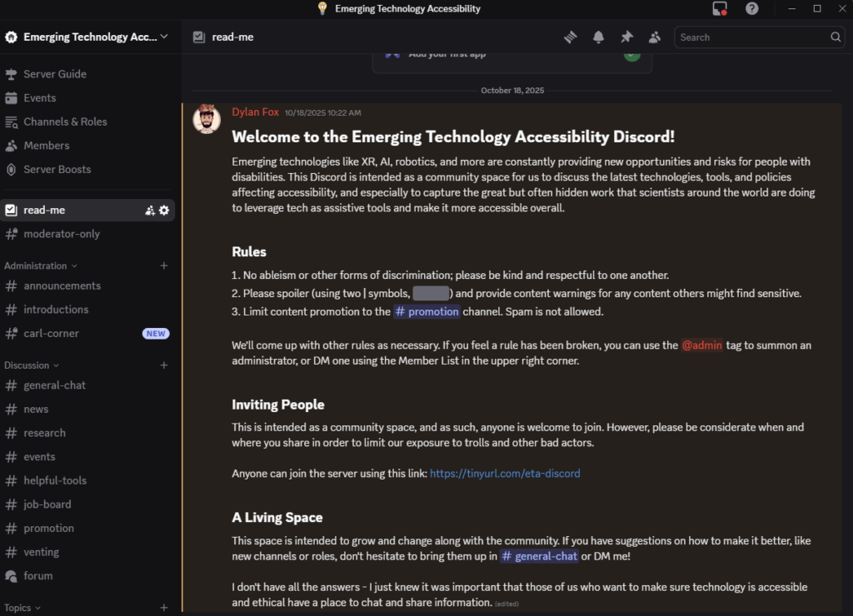This screenshot has width=853, height=616.
Task: Show the member list icon in header
Action: point(655,37)
